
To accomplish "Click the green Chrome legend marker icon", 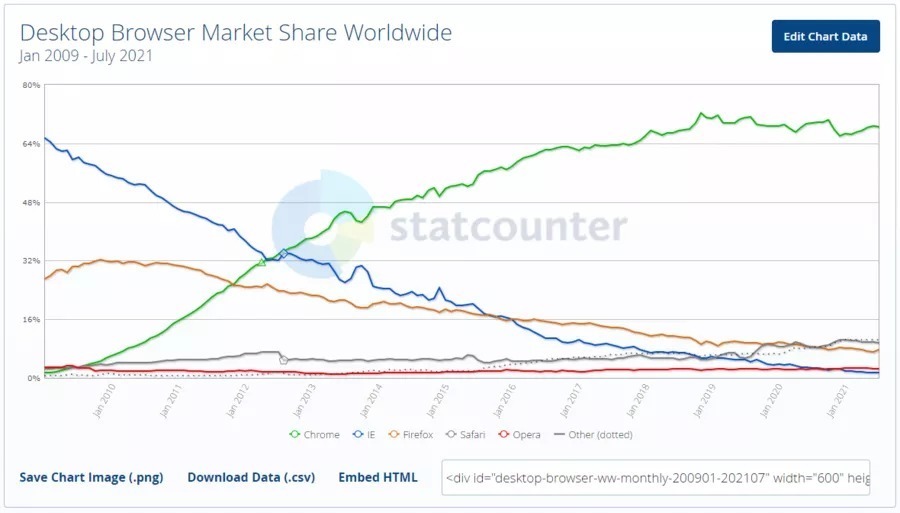I will tap(295, 434).
